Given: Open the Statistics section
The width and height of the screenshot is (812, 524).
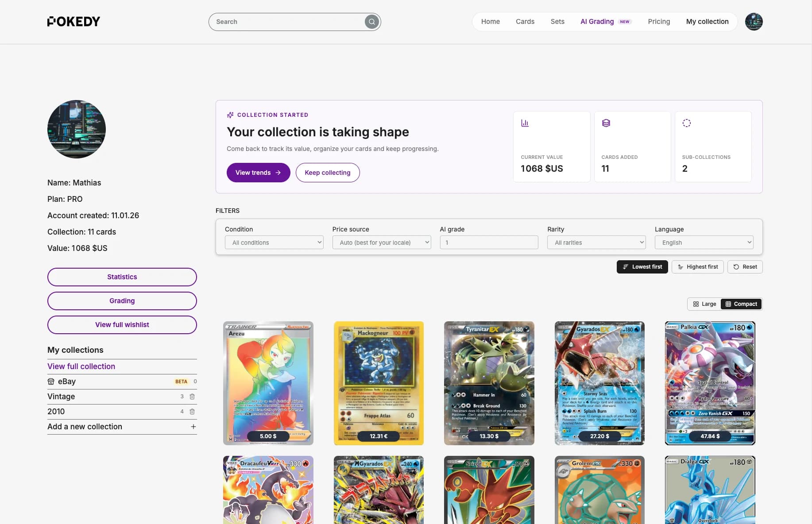Looking at the screenshot, I should (122, 277).
